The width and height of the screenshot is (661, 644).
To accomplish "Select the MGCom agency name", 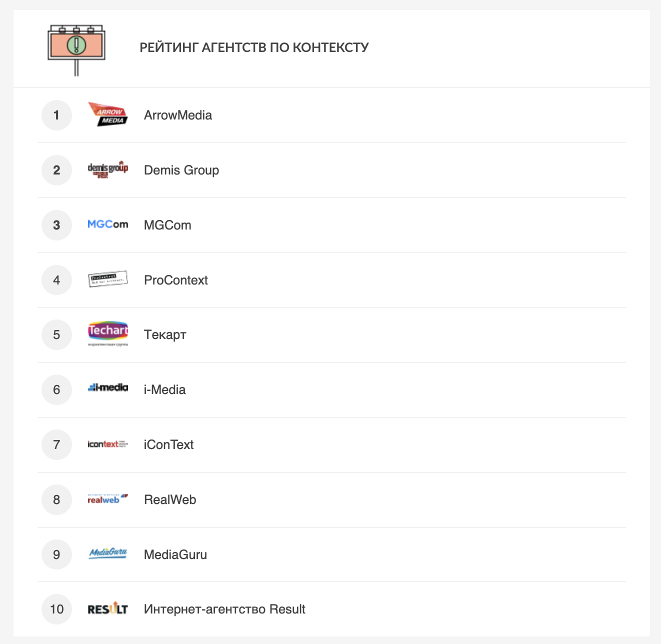I will 167,225.
